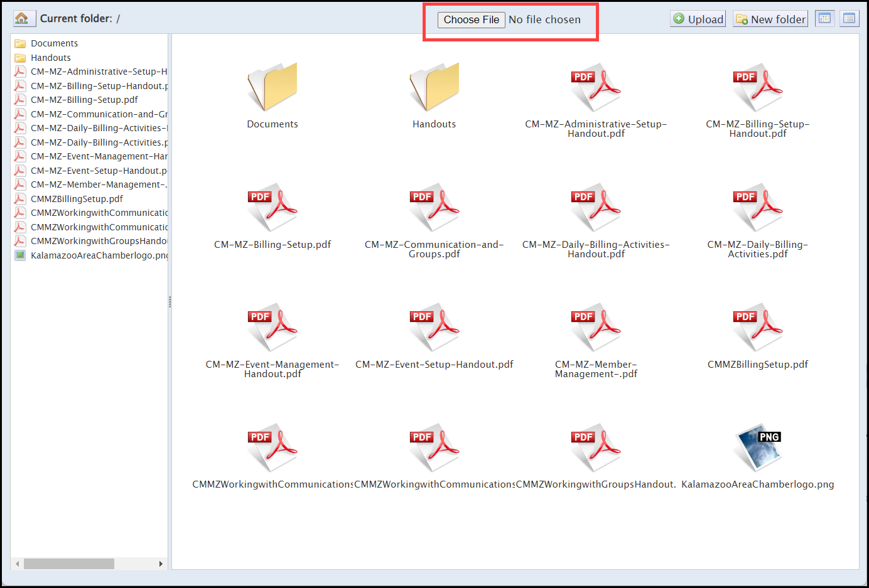Screen dimensions: 869x588
Task: Click the Choose File button
Action: coord(471,19)
